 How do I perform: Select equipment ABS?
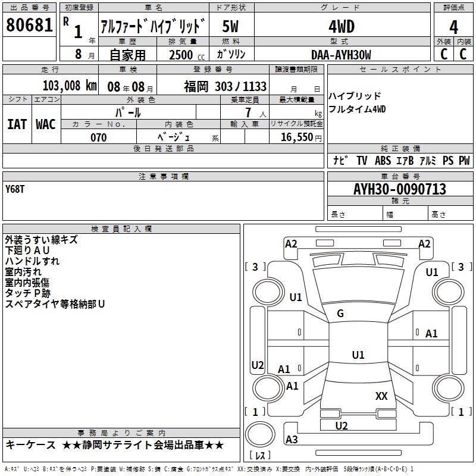(383, 160)
